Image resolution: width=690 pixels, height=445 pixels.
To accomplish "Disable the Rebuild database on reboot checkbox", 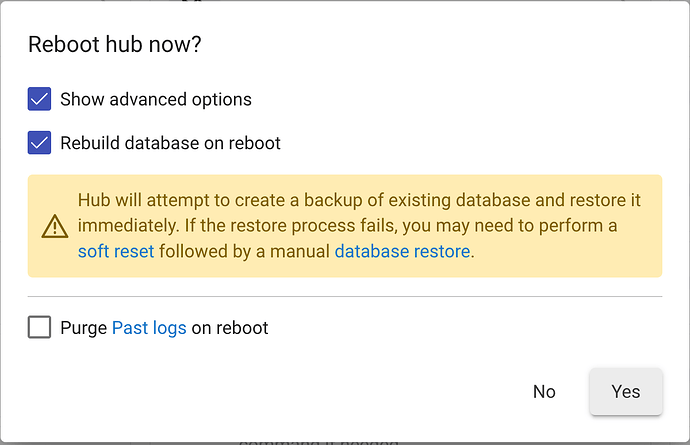I will click(x=39, y=143).
